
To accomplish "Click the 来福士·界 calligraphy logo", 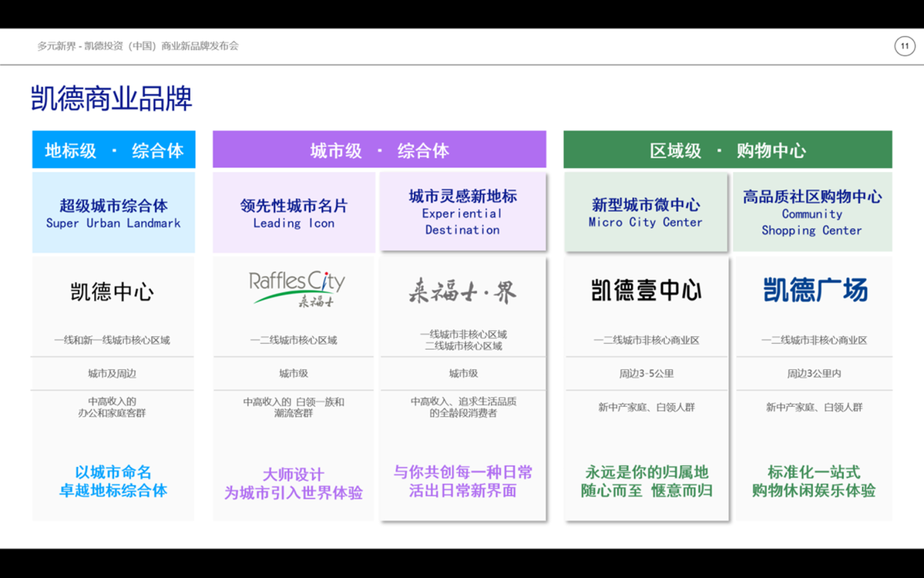I will [x=462, y=291].
